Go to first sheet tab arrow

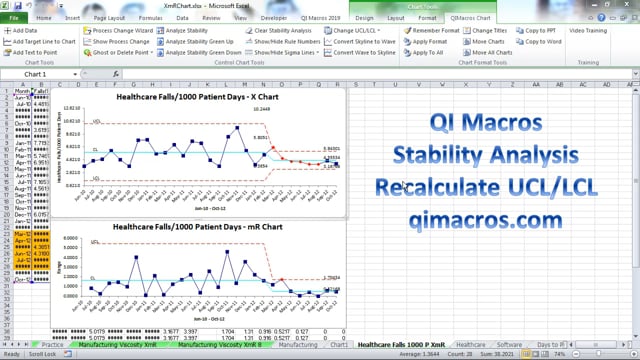[5, 345]
